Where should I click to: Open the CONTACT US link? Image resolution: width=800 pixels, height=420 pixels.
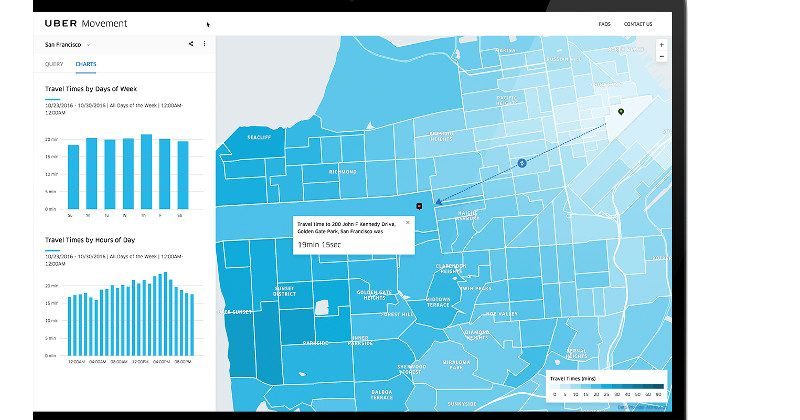(638, 24)
